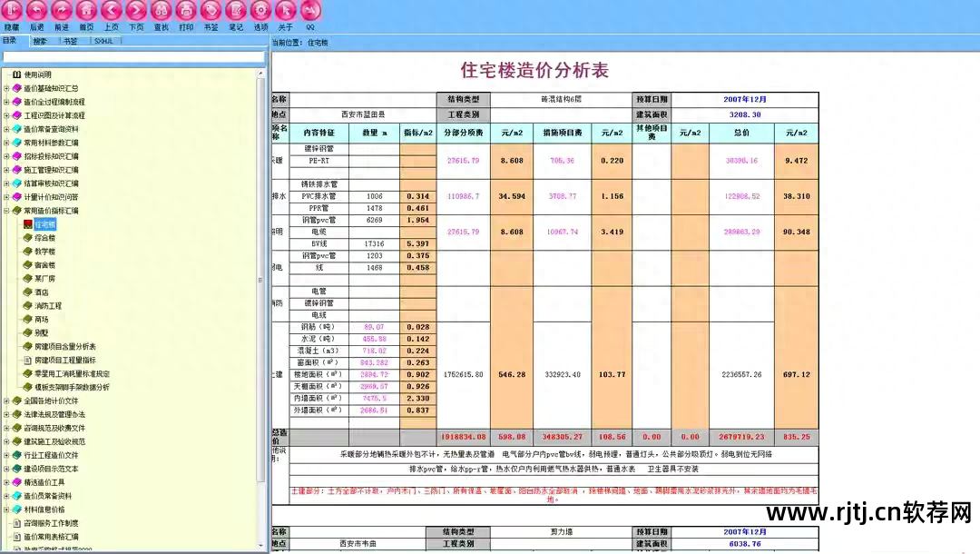Click the 使用说明 book icon
The width and height of the screenshot is (980, 554).
click(x=17, y=74)
